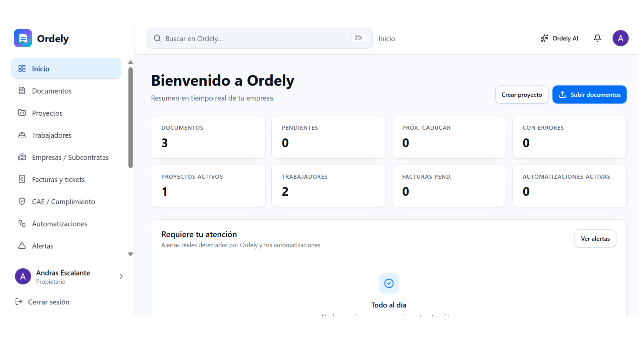Open the user avatar in top bar
The width and height of the screenshot is (644, 362).
coord(621,38)
